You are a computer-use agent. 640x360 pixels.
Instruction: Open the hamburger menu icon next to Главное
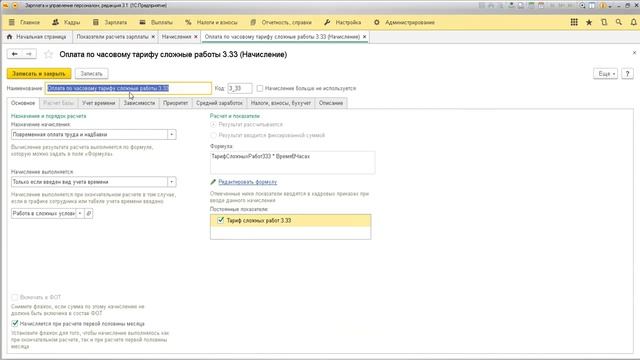coord(12,22)
